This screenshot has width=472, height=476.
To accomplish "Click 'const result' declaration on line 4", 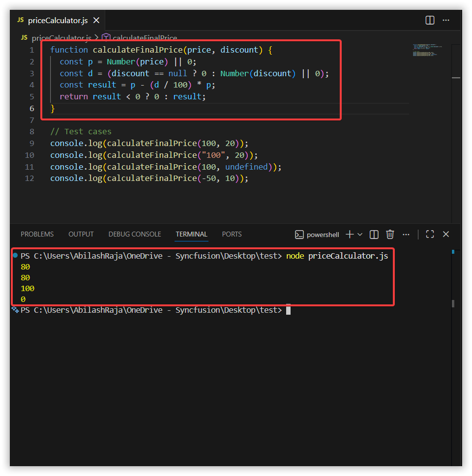I will (x=88, y=85).
